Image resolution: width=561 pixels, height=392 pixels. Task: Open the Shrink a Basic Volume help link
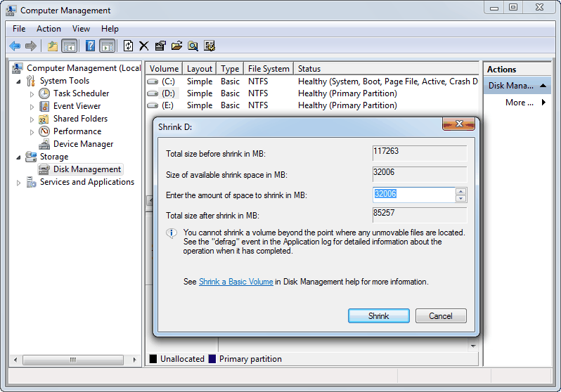tap(236, 282)
